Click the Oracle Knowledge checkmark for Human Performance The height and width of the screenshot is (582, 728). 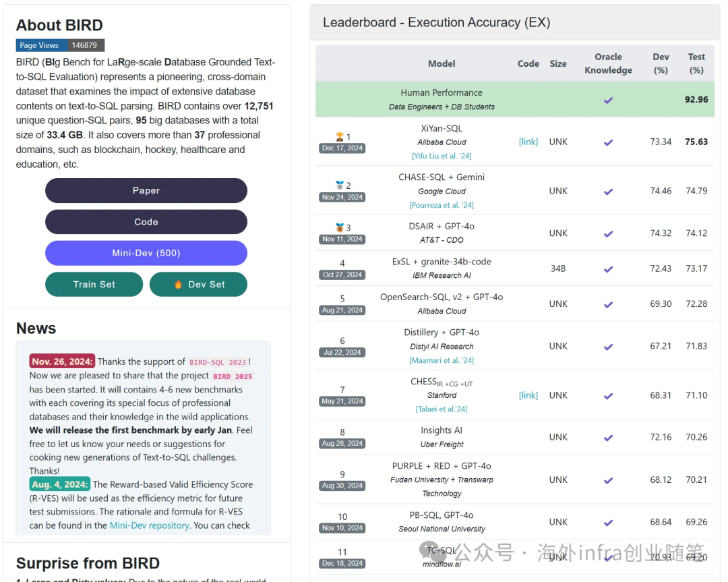(608, 100)
